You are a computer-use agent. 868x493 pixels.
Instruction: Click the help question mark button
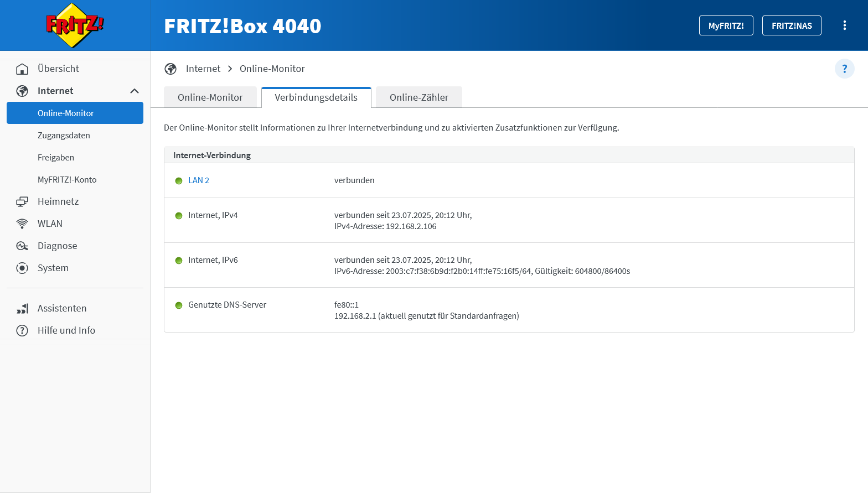point(845,69)
